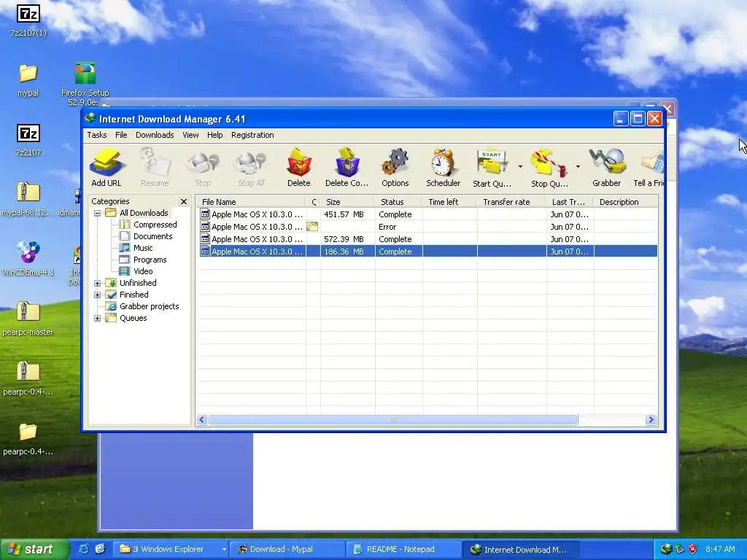Select the download sized 572.39 MB
This screenshot has width=747, height=560.
(428, 239)
